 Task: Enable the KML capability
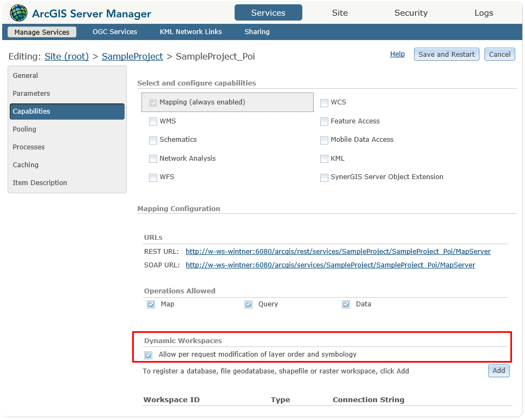(324, 159)
